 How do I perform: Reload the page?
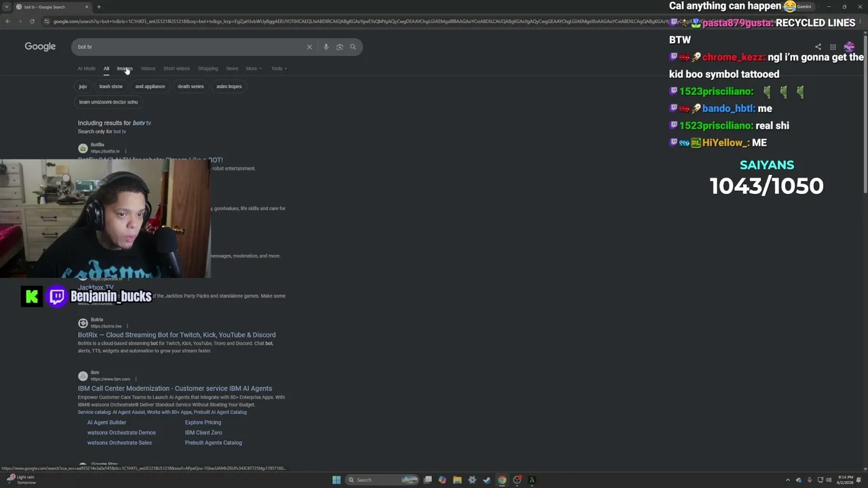click(32, 21)
